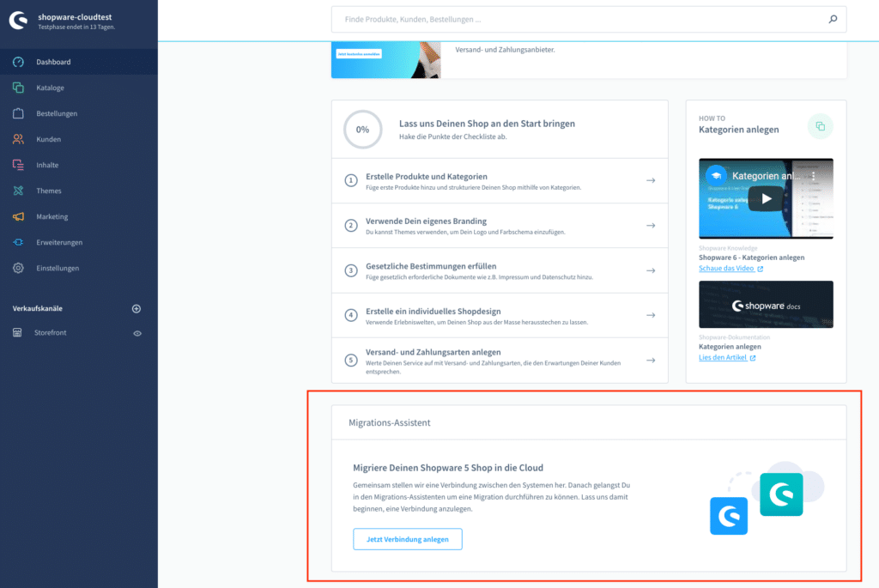Click the Bestellungen shopping bag icon
The image size is (879, 588).
[19, 113]
